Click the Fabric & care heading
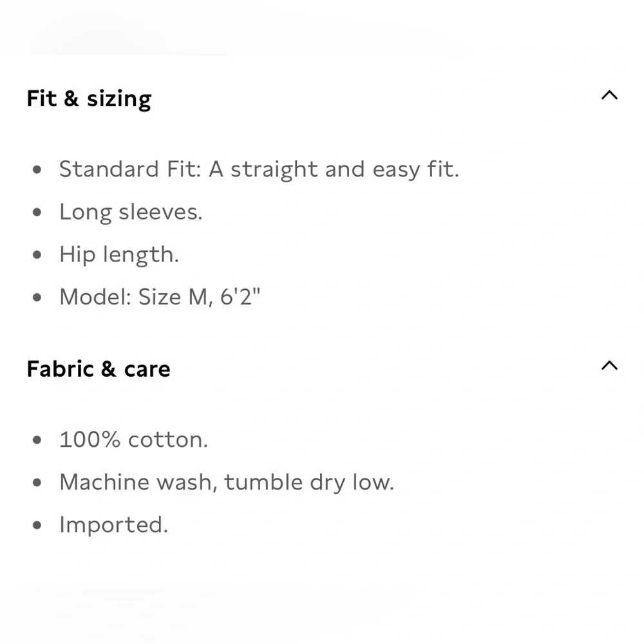This screenshot has height=644, width=644. pyautogui.click(x=99, y=369)
